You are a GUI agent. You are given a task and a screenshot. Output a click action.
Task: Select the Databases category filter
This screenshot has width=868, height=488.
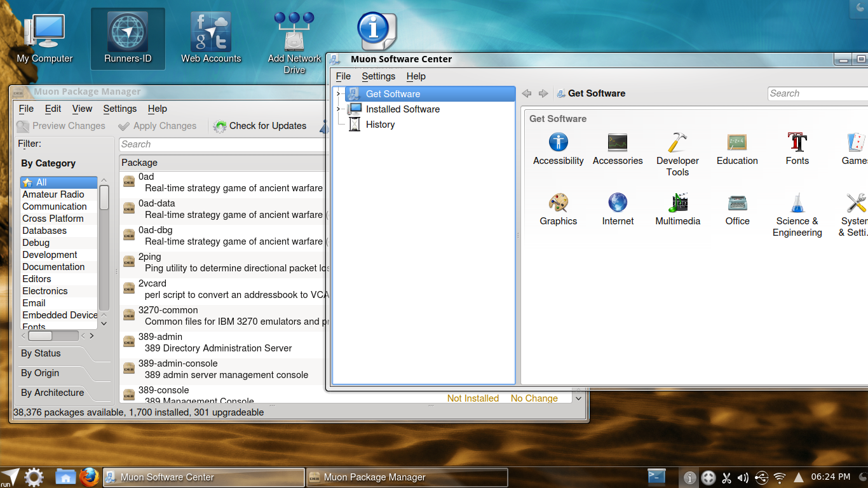(x=58, y=231)
